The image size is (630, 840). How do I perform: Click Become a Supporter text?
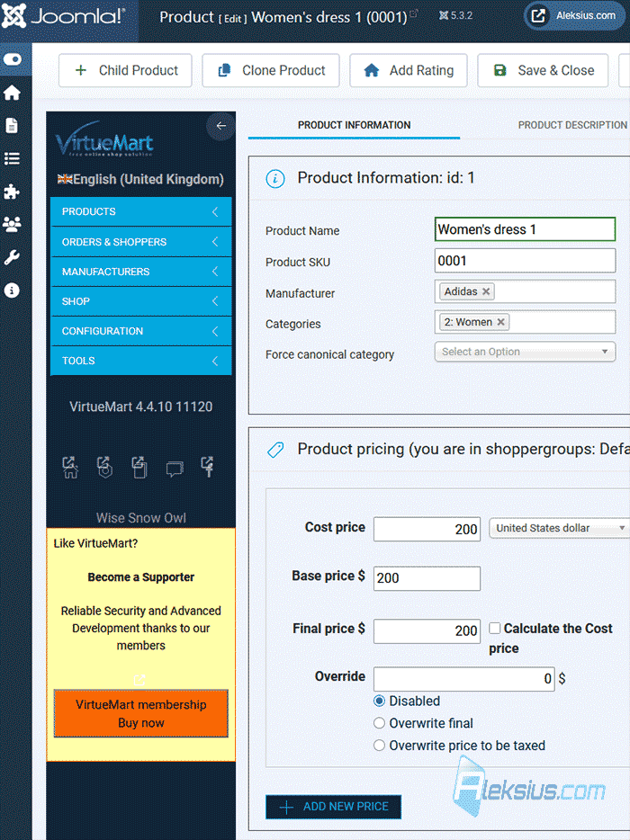point(141,577)
